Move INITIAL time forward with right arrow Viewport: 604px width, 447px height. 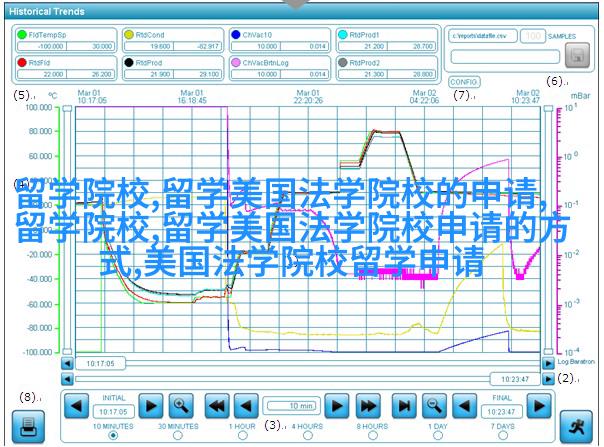click(151, 406)
